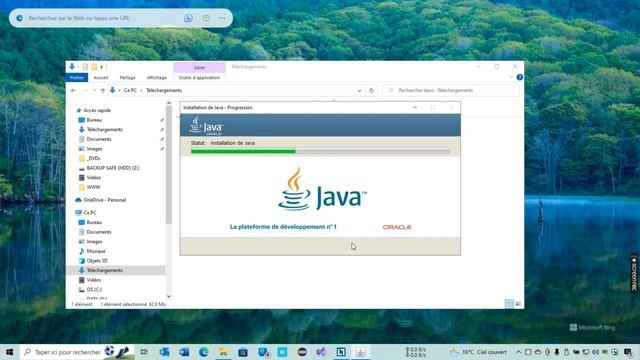
Task: Click the navigation pane scroll down arrow
Action: pyautogui.click(x=169, y=296)
